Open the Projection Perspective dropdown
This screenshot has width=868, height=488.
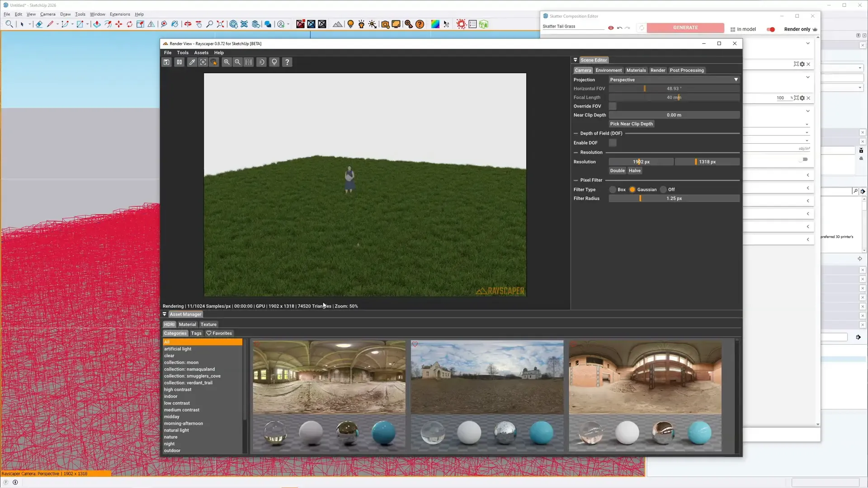[674, 80]
